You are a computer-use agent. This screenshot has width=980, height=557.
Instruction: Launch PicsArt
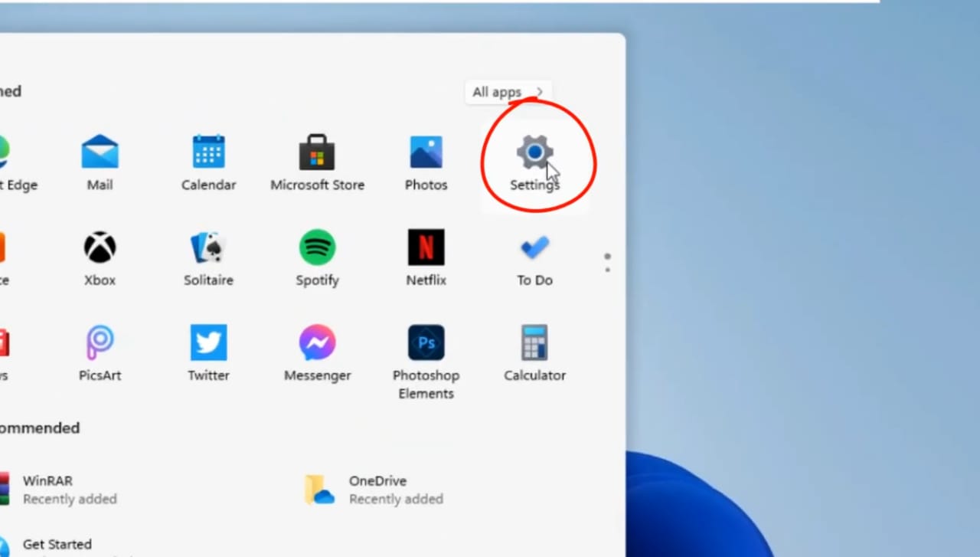click(100, 353)
